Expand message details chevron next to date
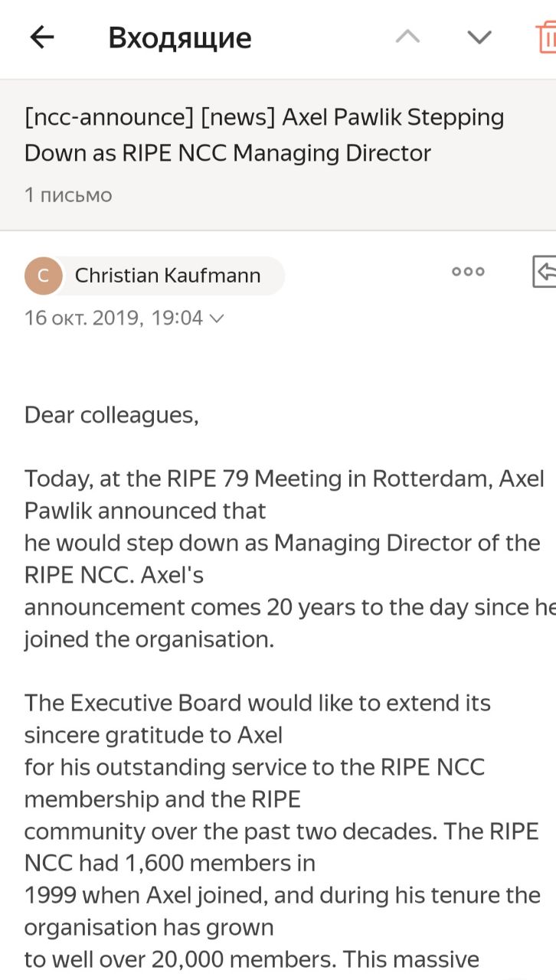Viewport: 556px width, 980px height. click(x=217, y=318)
